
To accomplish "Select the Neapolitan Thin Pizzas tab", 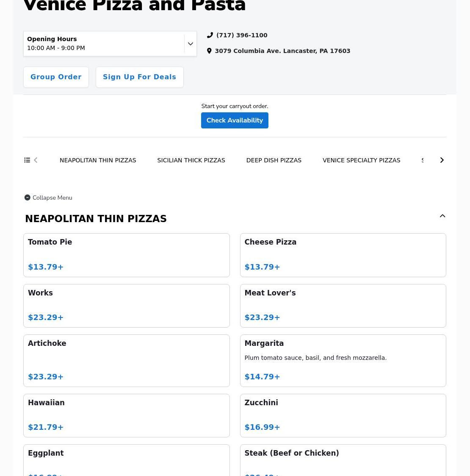I will click(x=98, y=160).
